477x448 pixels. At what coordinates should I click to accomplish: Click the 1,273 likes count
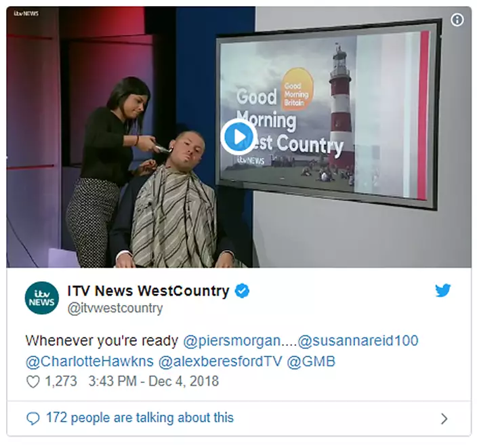[61, 382]
